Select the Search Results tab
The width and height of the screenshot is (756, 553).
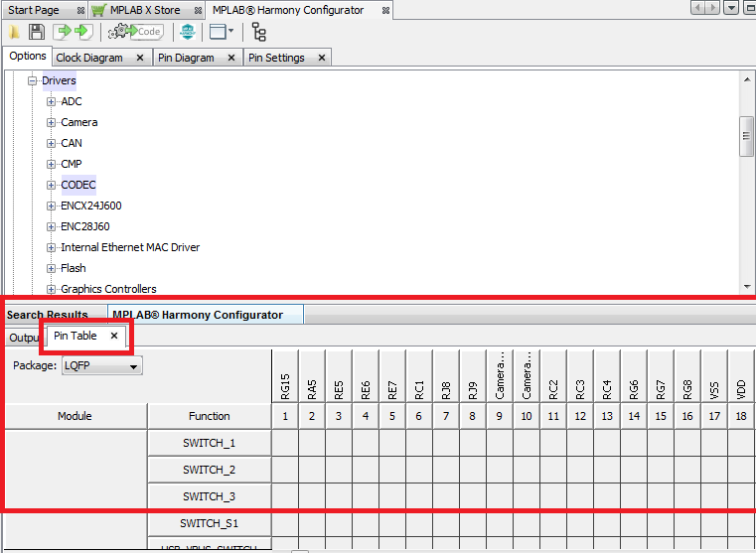(x=48, y=315)
